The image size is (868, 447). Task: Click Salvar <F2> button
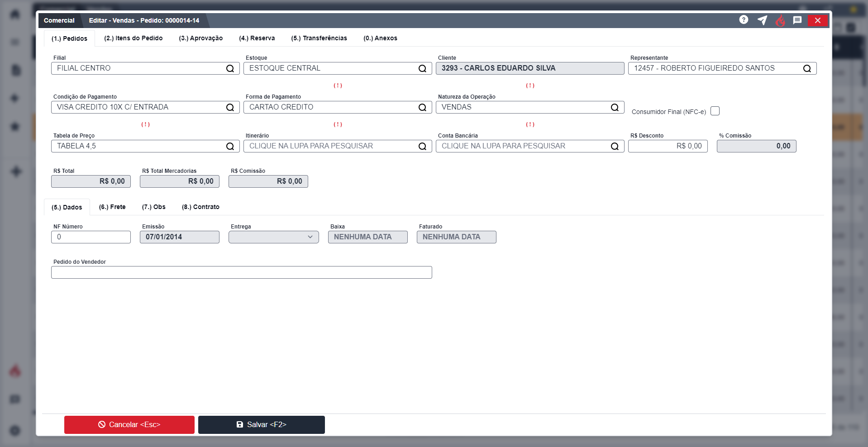pos(262,425)
